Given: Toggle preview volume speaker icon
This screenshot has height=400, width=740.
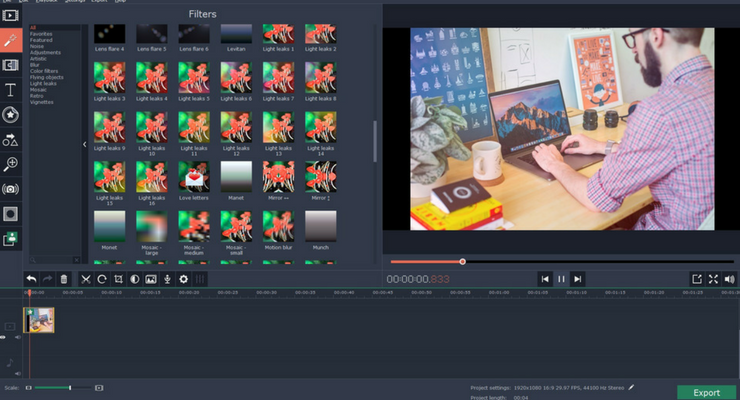Looking at the screenshot, I should (730, 279).
